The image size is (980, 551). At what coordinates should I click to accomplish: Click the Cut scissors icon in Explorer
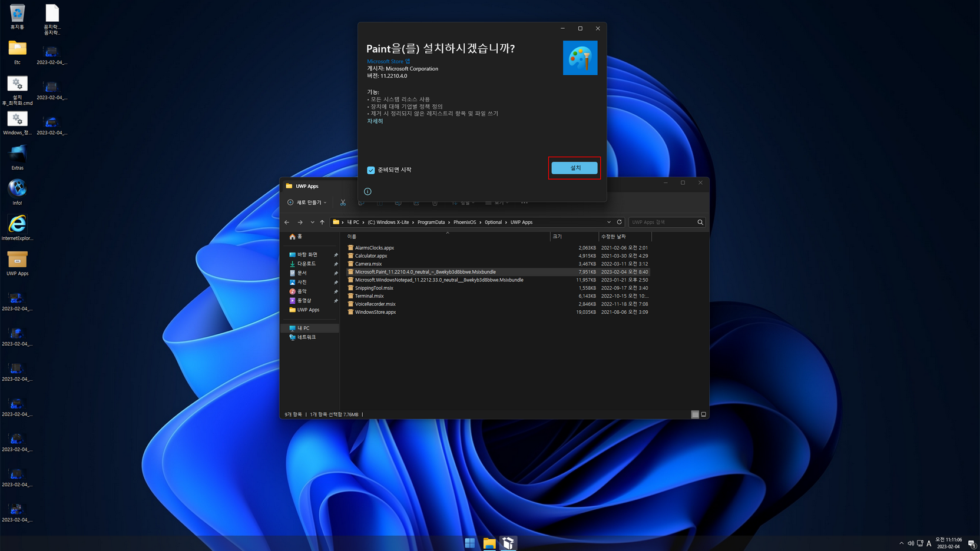click(x=343, y=203)
